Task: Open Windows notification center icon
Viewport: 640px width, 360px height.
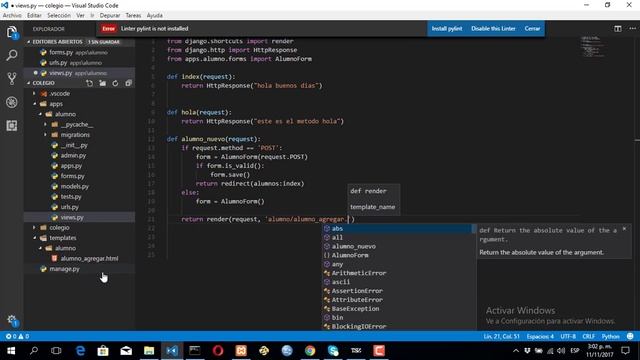Action: pos(625,351)
